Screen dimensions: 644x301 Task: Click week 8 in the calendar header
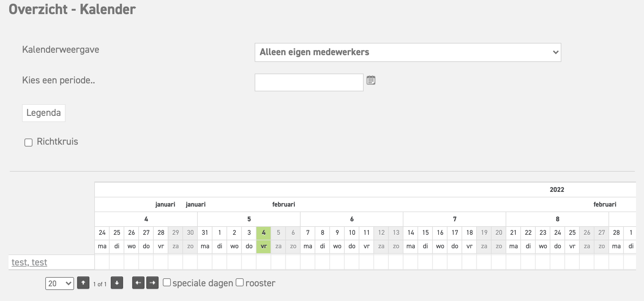click(x=557, y=219)
